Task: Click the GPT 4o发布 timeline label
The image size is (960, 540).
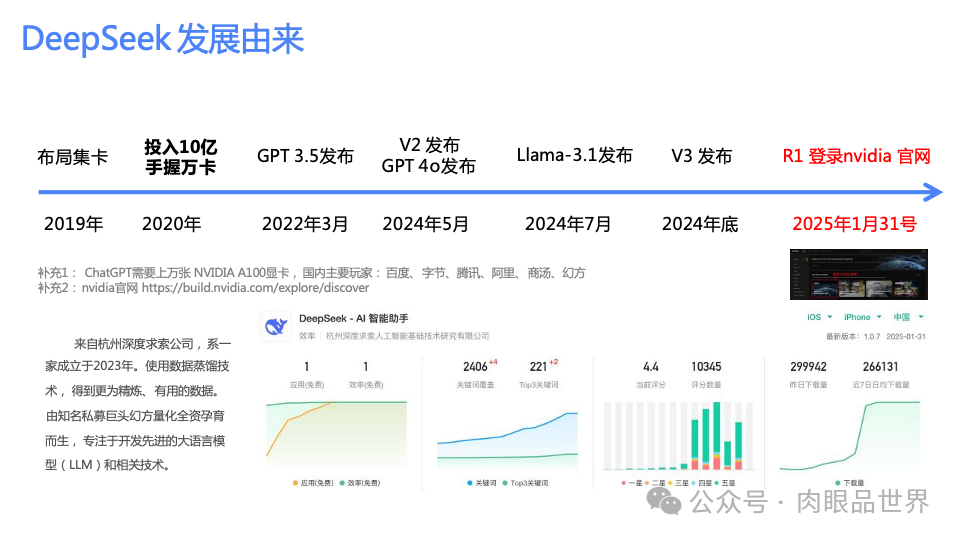Action: click(429, 166)
